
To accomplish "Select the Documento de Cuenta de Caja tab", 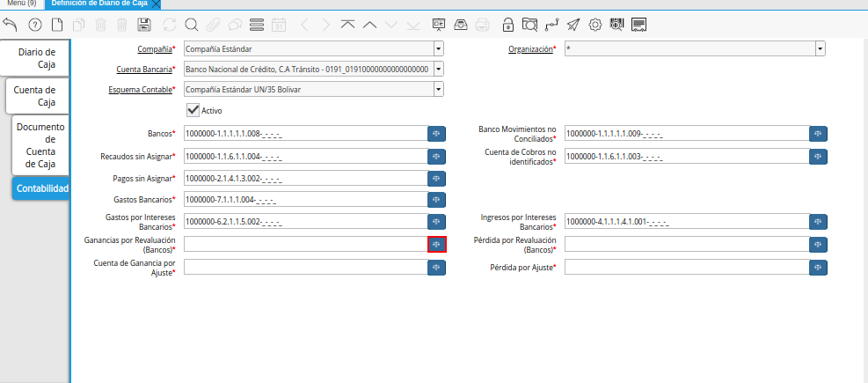I will click(x=40, y=144).
